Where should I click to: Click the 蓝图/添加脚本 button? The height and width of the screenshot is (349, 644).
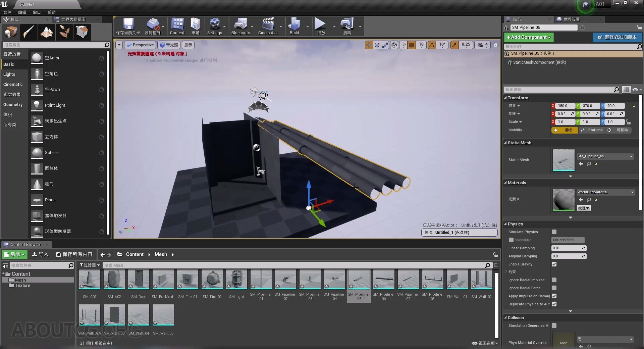(x=617, y=37)
